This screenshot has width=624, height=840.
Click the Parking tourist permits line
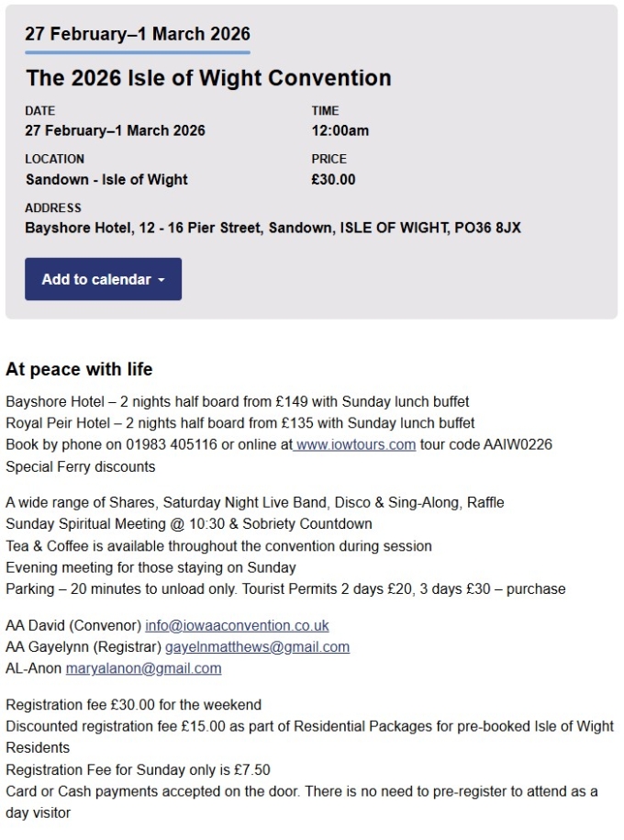pos(285,588)
